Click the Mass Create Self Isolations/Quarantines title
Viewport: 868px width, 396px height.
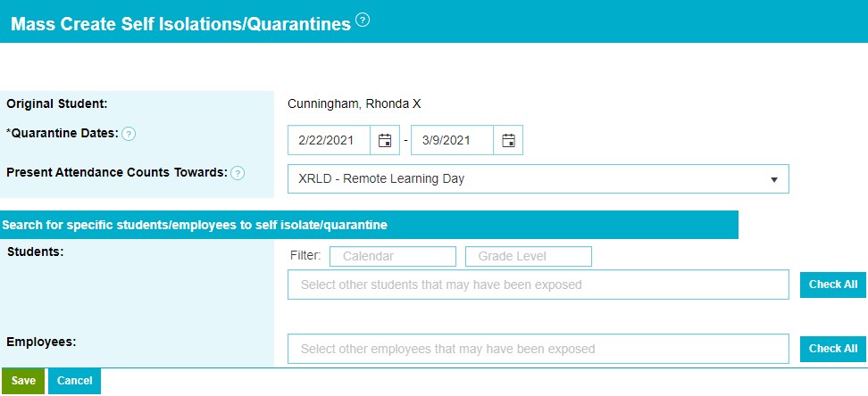(x=180, y=24)
